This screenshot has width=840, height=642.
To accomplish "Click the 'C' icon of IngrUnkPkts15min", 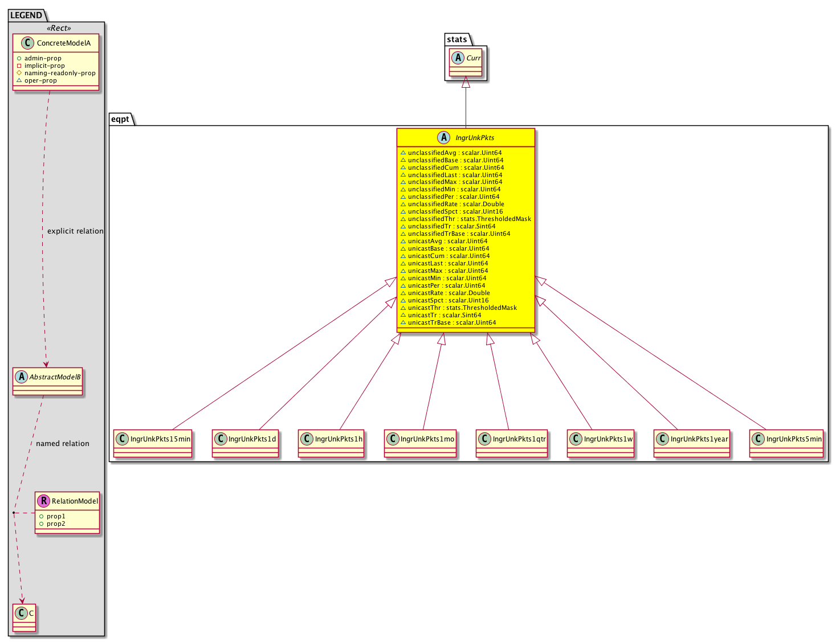I will click(122, 439).
